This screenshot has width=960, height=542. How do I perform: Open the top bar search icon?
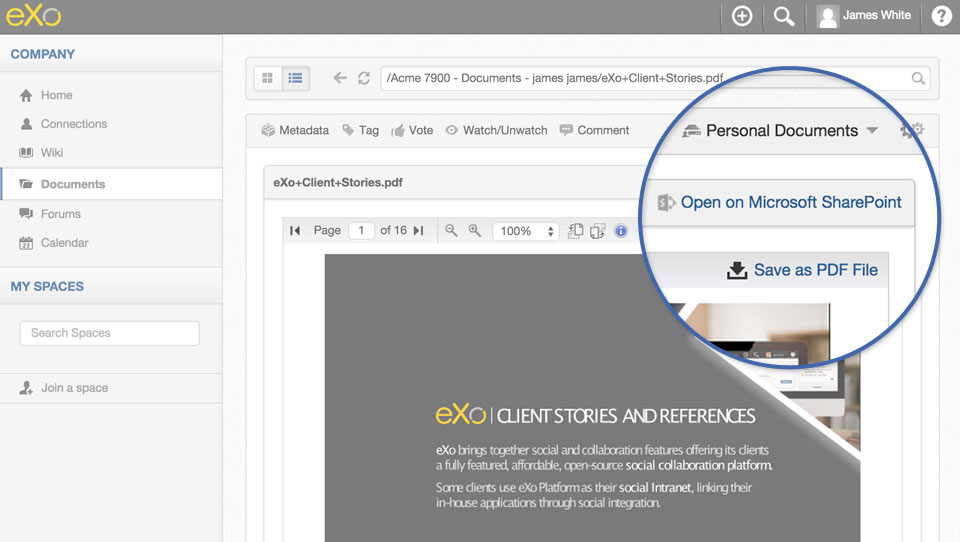coord(784,16)
